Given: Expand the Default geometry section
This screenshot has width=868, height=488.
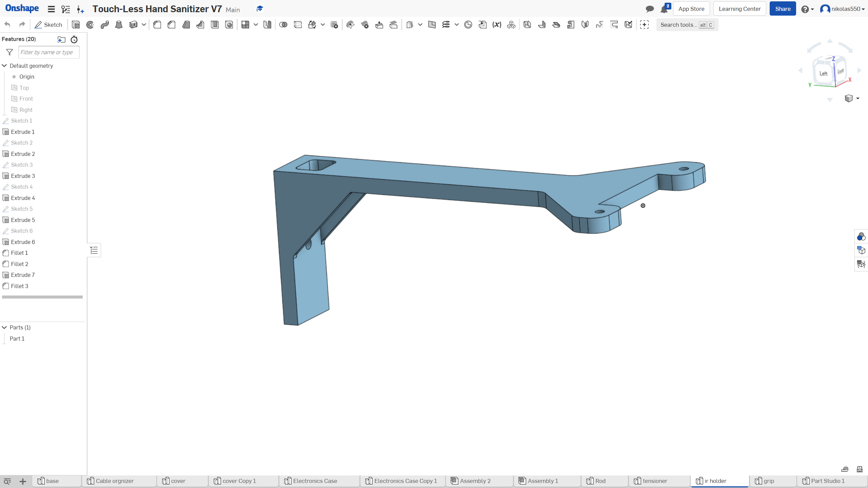Looking at the screenshot, I should pos(4,65).
